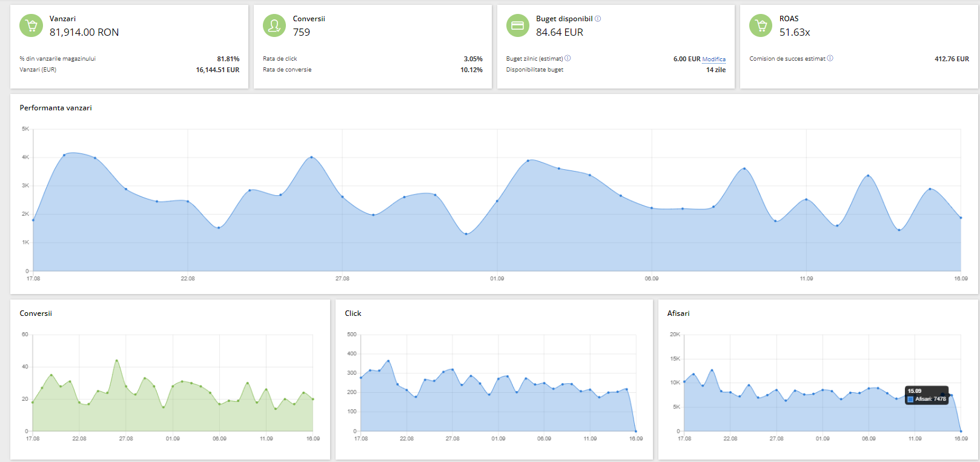The image size is (980, 462).
Task: Click the Vanzari shopping cart icon
Action: click(x=31, y=25)
